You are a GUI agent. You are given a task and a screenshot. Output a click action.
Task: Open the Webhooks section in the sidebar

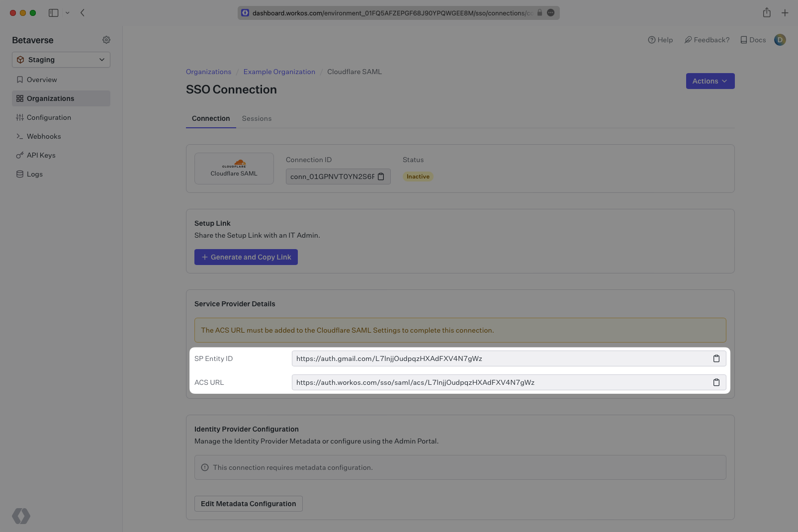tap(44, 136)
